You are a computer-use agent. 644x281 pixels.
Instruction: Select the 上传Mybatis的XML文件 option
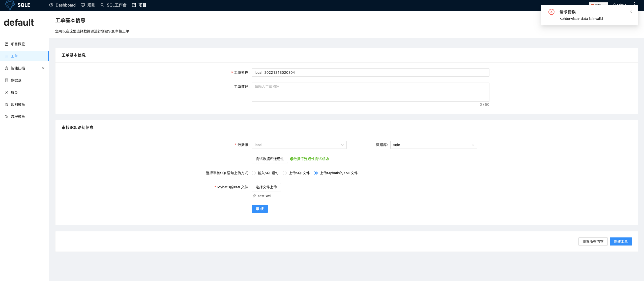point(316,173)
